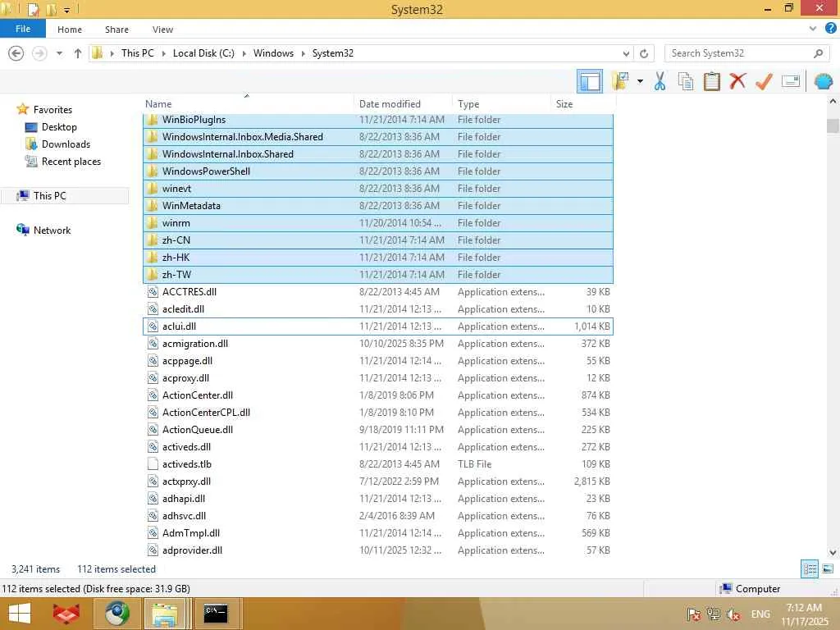Click the file list vertical scrollbar thumb
This screenshot has height=630, width=840.
(833, 126)
